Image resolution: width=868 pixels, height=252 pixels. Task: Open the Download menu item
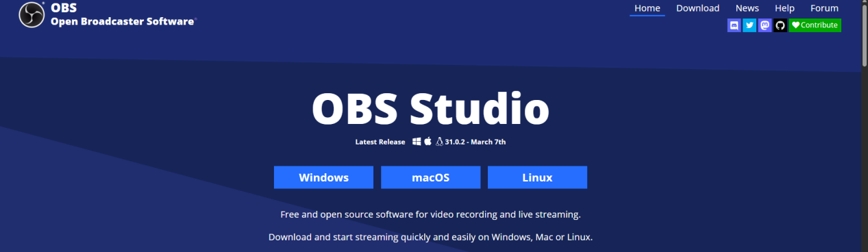click(x=697, y=8)
